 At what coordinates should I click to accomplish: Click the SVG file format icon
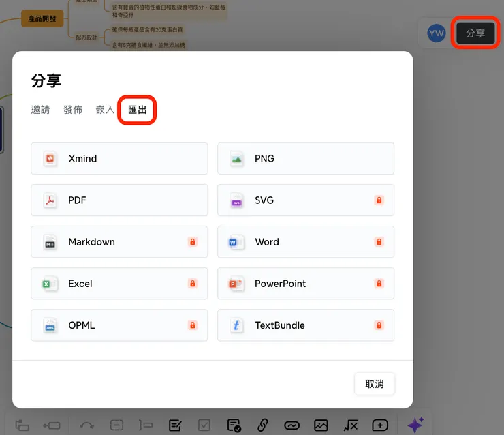pyautogui.click(x=236, y=200)
